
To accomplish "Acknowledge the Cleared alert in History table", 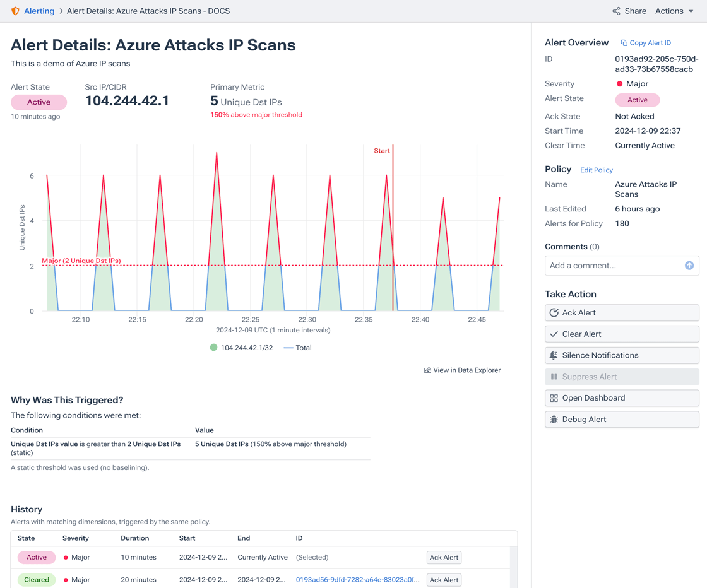I will point(444,580).
